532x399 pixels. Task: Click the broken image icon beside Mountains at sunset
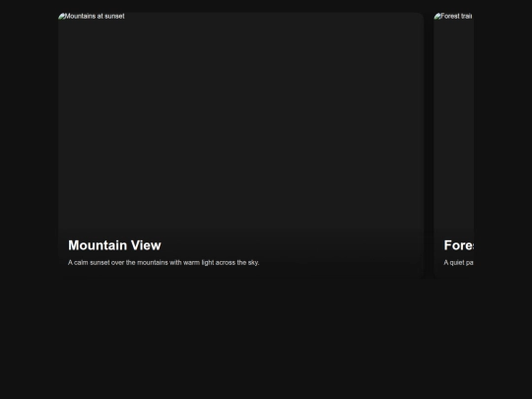tap(62, 17)
